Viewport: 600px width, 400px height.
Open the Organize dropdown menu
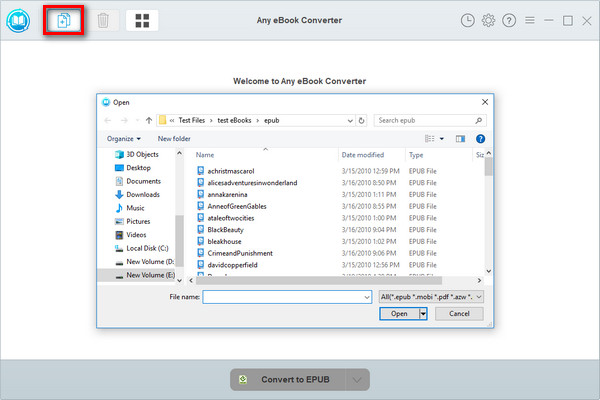click(124, 139)
